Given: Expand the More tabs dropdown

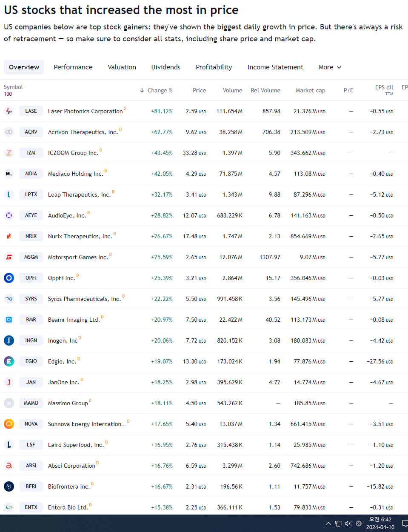Looking at the screenshot, I should (330, 67).
